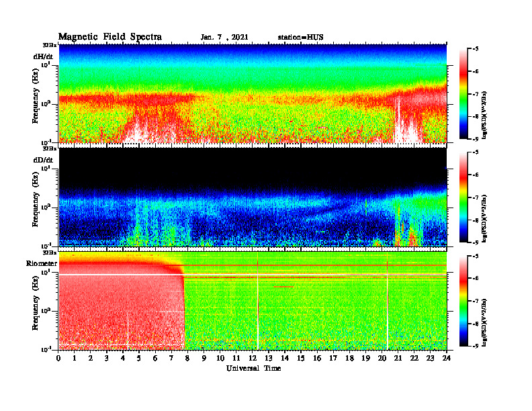Click the '18' tick on the Universal Time axis

click(349, 358)
